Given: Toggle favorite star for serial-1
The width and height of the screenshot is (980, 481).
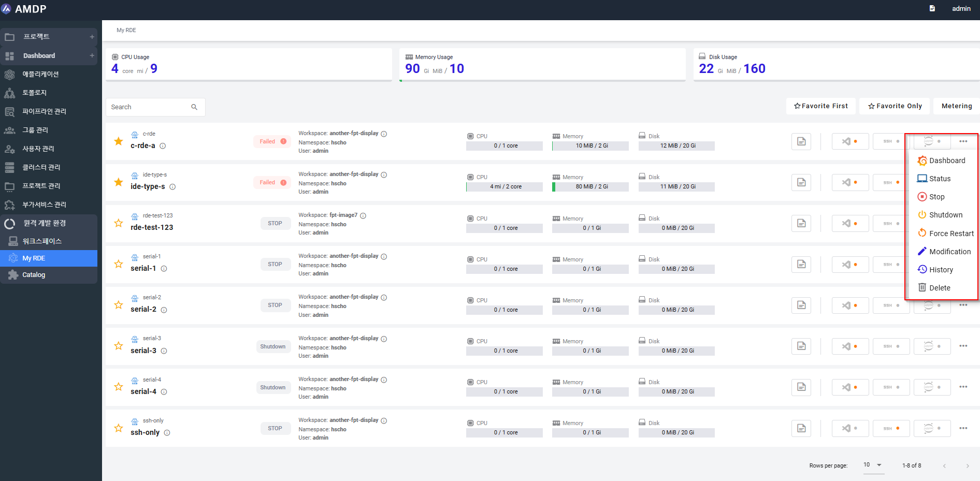Looking at the screenshot, I should pyautogui.click(x=119, y=264).
